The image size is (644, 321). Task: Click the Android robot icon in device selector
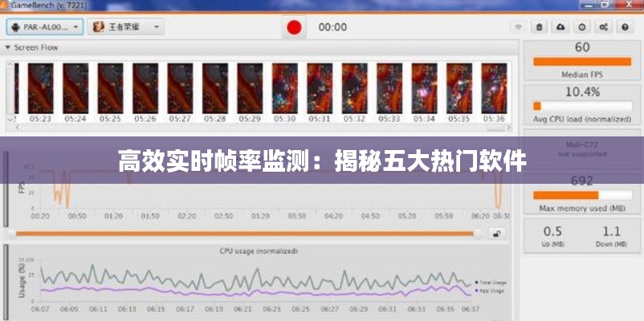pos(16,27)
